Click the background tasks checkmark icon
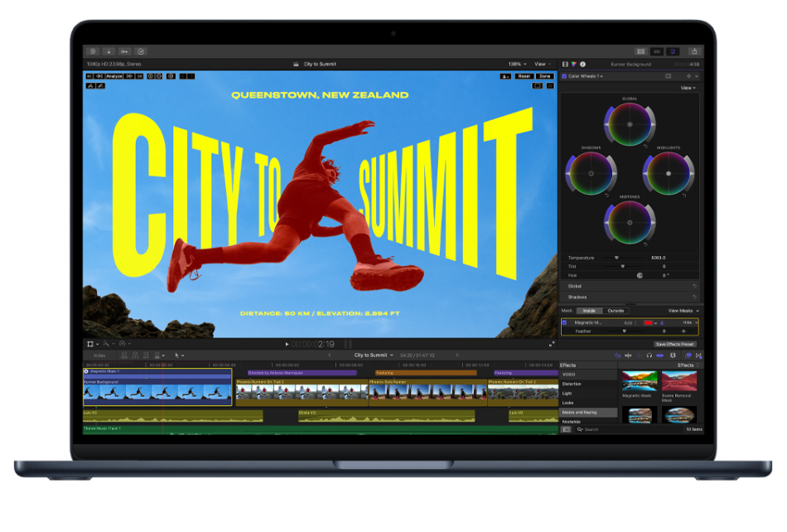The width and height of the screenshot is (787, 532). click(140, 51)
